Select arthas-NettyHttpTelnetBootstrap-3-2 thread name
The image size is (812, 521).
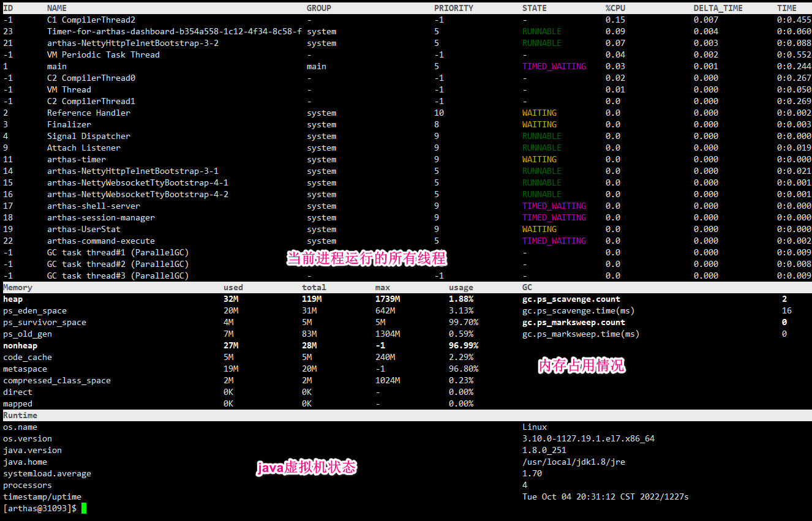133,43
